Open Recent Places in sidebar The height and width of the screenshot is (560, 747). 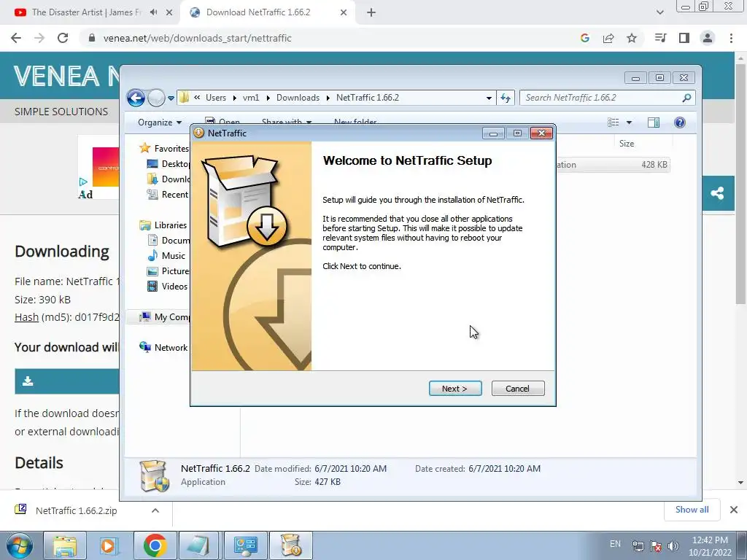169,194
